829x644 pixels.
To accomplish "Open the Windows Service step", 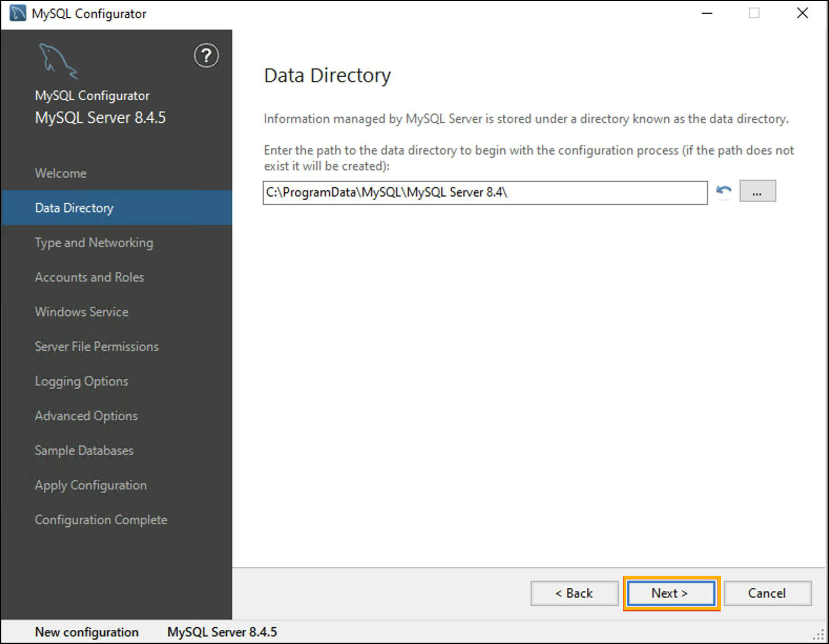I will [x=81, y=312].
